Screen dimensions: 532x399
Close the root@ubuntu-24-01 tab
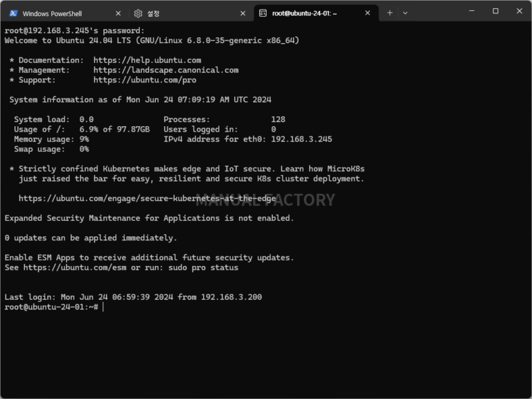point(367,13)
